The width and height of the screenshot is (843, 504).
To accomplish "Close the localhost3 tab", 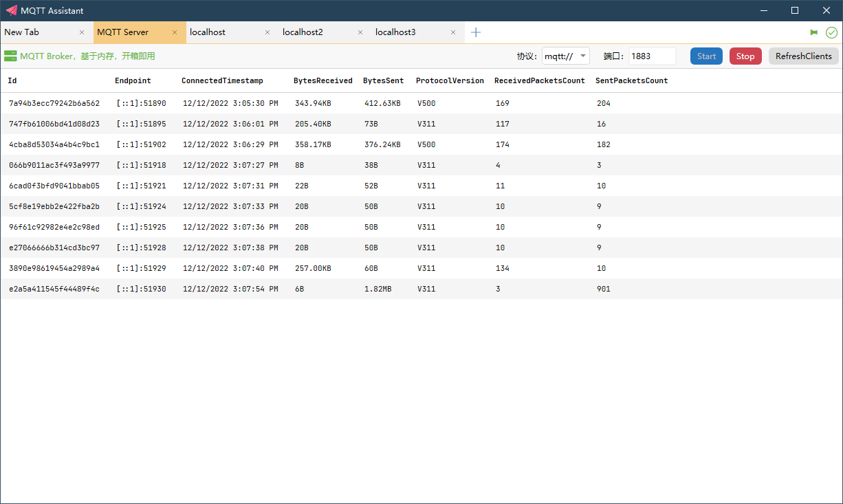I will pos(453,32).
